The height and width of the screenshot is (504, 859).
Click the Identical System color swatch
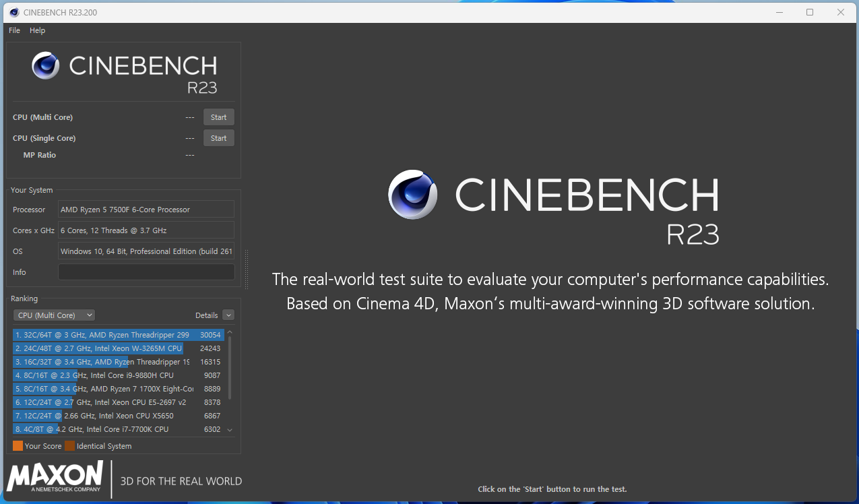pyautogui.click(x=69, y=446)
